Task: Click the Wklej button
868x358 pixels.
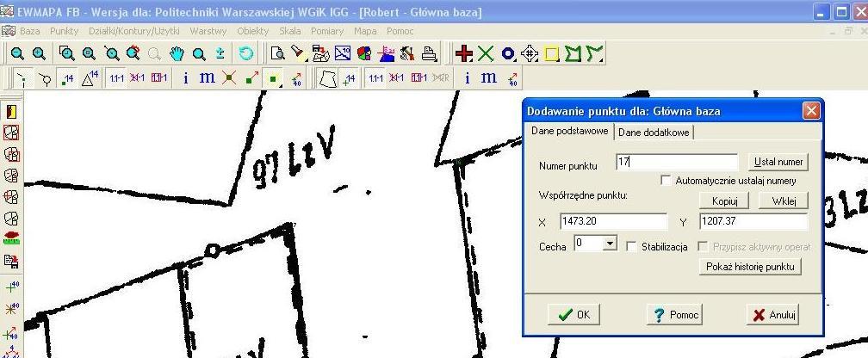Action: [784, 201]
